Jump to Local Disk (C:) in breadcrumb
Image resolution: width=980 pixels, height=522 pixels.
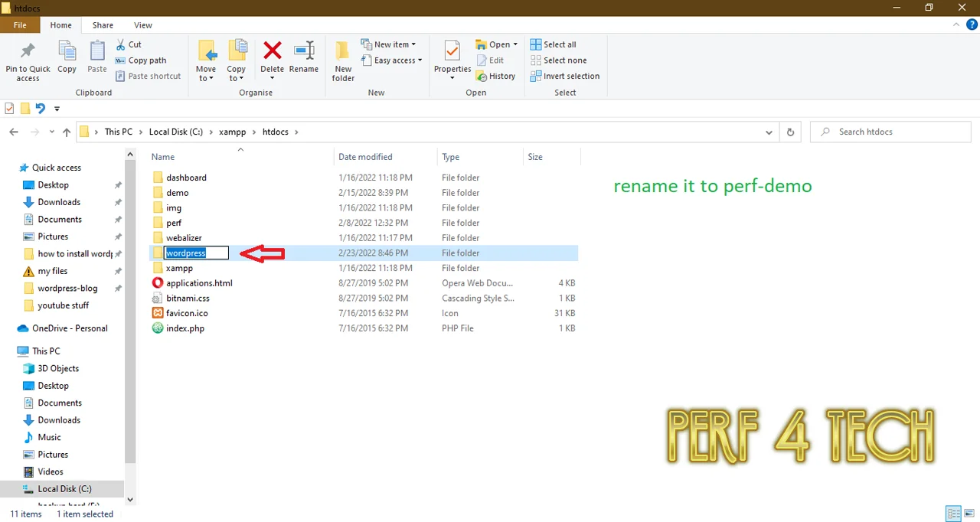(x=176, y=132)
